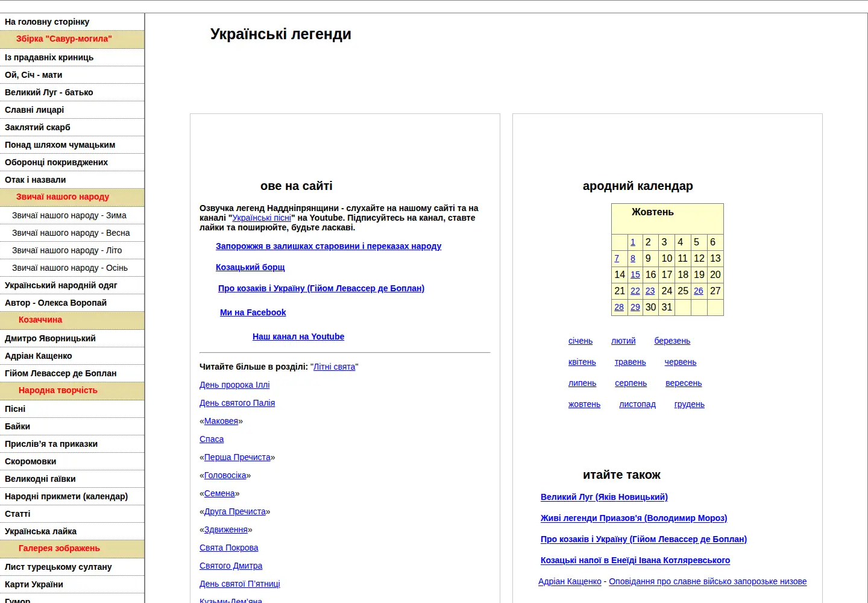The height and width of the screenshot is (603, 868).
Task: Open 'Козацькі напої в Енеїді Івана Котляревського' link
Action: pyautogui.click(x=635, y=560)
